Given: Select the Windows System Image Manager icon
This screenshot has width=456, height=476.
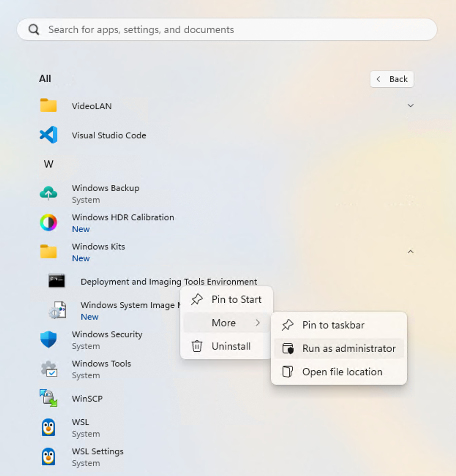Looking at the screenshot, I should pos(57,310).
